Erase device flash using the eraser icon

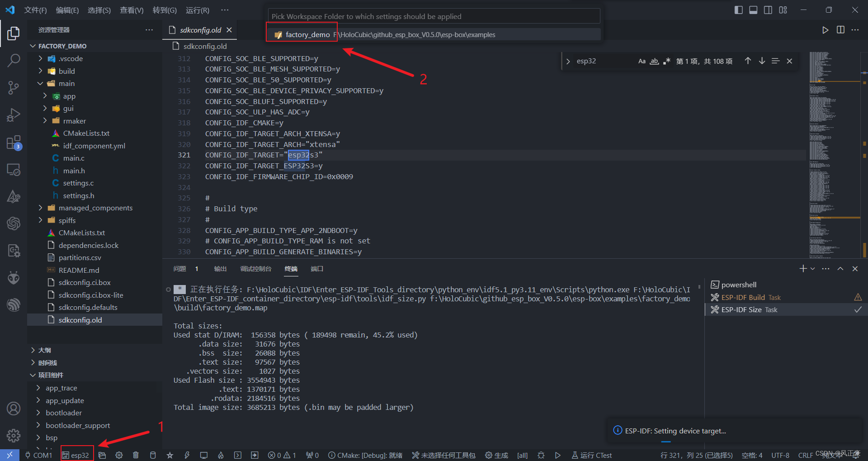click(153, 455)
